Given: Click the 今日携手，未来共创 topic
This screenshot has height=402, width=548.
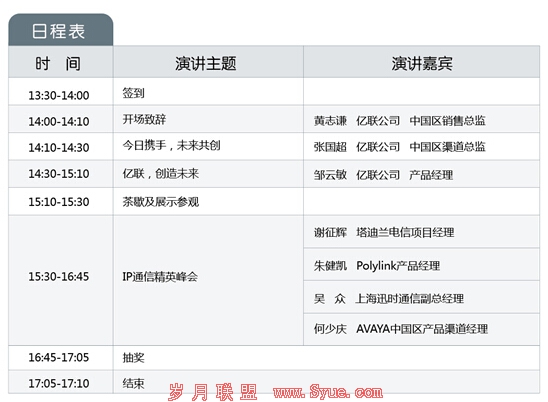Looking at the screenshot, I should [x=171, y=145].
